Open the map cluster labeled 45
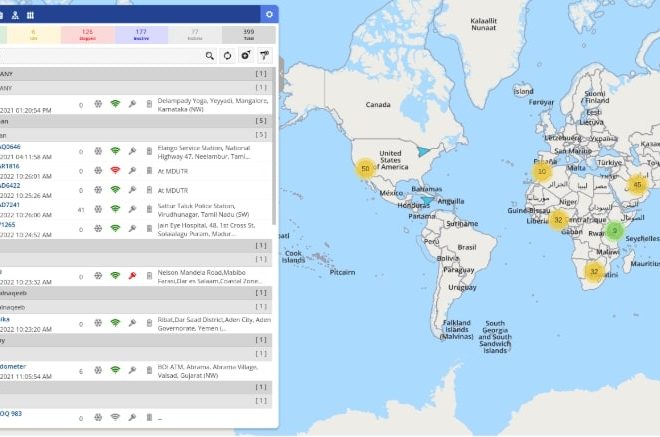Viewport: 660px width, 437px height. pos(637,184)
